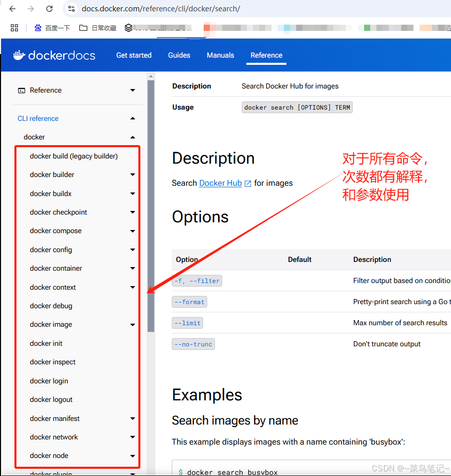Open CLI reference link in sidebar

tap(38, 118)
